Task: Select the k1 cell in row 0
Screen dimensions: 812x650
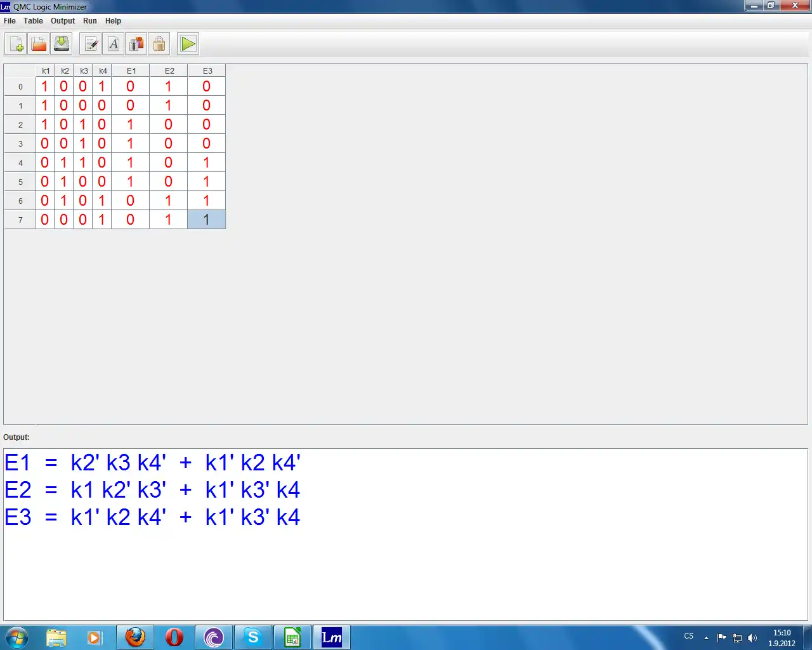Action: (x=45, y=86)
